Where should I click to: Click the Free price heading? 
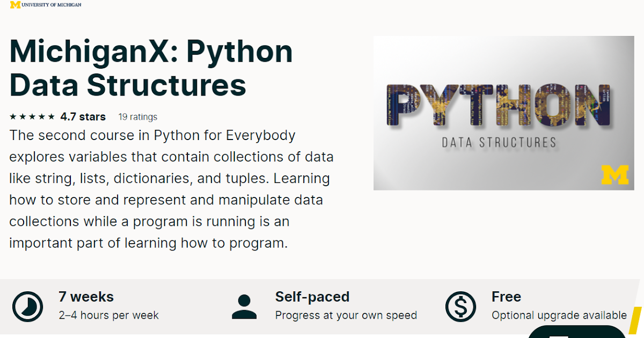coord(506,297)
